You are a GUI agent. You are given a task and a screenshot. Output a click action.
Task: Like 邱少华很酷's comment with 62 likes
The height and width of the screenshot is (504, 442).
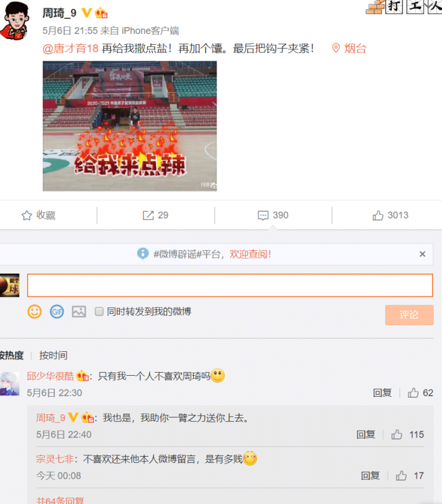[x=413, y=393]
